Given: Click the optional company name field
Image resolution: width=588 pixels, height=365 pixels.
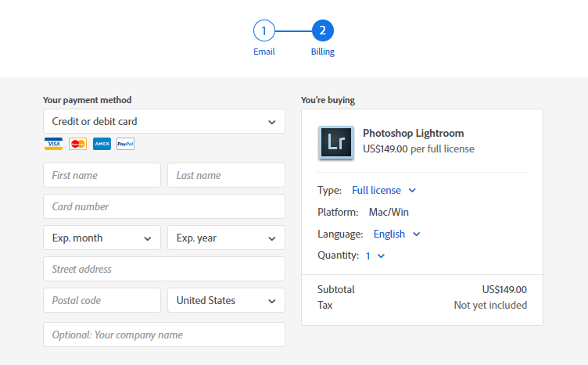Looking at the screenshot, I should pyautogui.click(x=164, y=335).
